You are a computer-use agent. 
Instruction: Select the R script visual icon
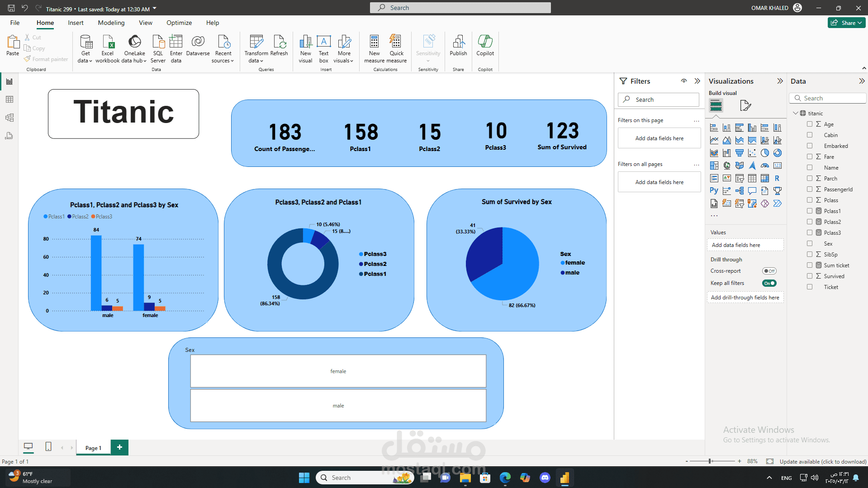click(777, 178)
